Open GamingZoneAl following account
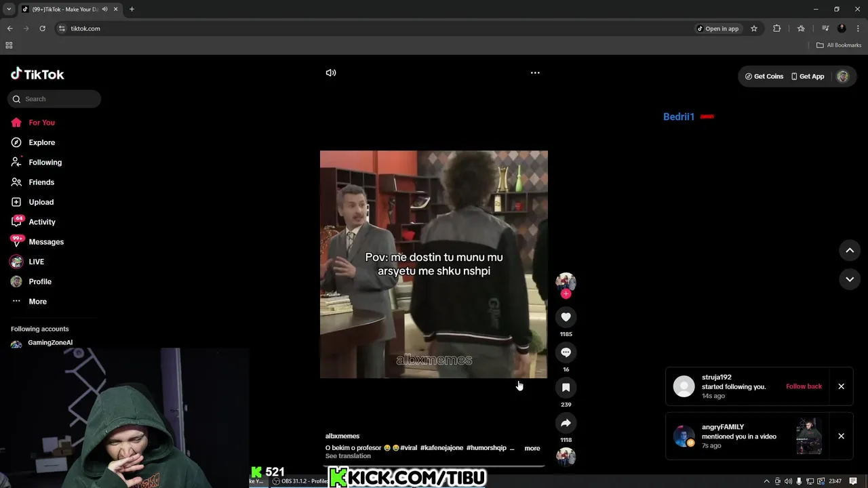 pyautogui.click(x=50, y=343)
